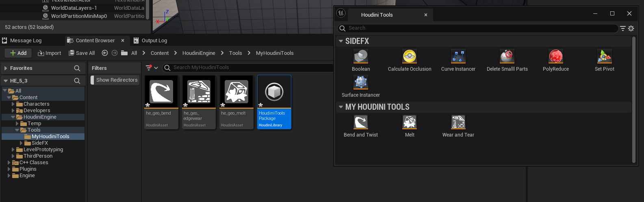
Task: Collapse the SIDEFX category section
Action: coord(341,41)
